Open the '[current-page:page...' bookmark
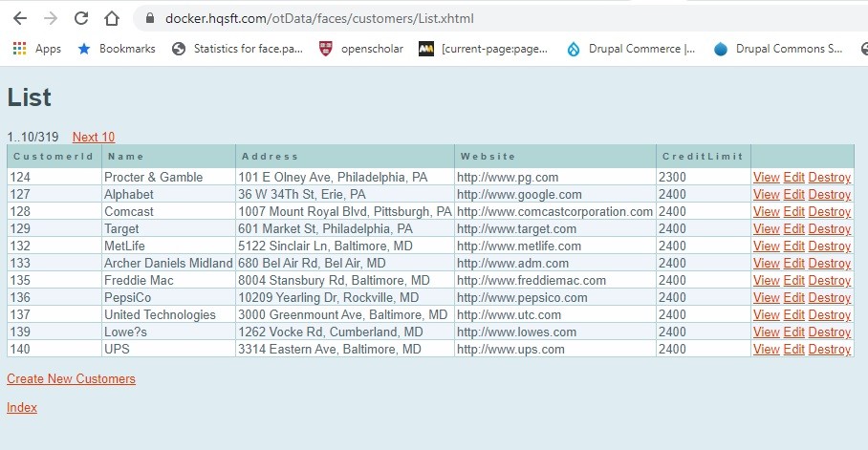 click(x=484, y=49)
